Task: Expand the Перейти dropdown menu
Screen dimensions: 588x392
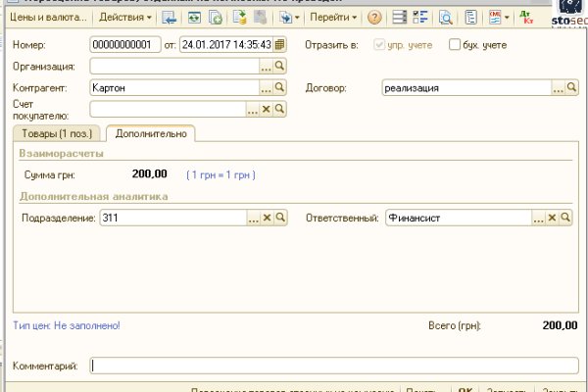Action: pyautogui.click(x=333, y=19)
